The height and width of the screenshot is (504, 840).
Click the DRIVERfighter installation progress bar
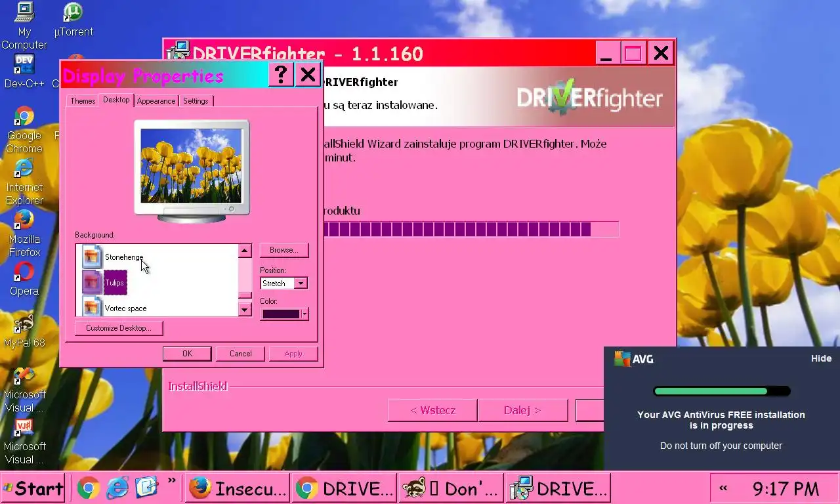(x=471, y=229)
